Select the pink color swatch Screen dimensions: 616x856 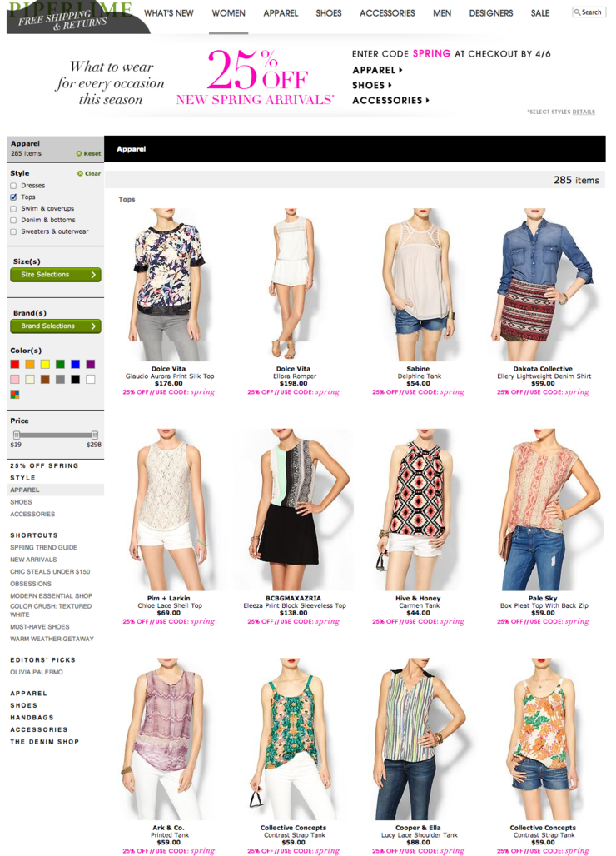(x=15, y=380)
